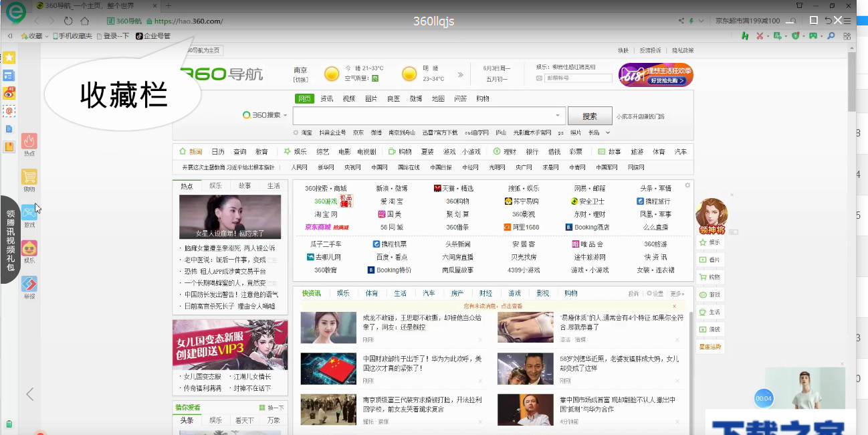Click the 娱乐 emoji icon in left sidebar
The image size is (868, 435).
[29, 247]
